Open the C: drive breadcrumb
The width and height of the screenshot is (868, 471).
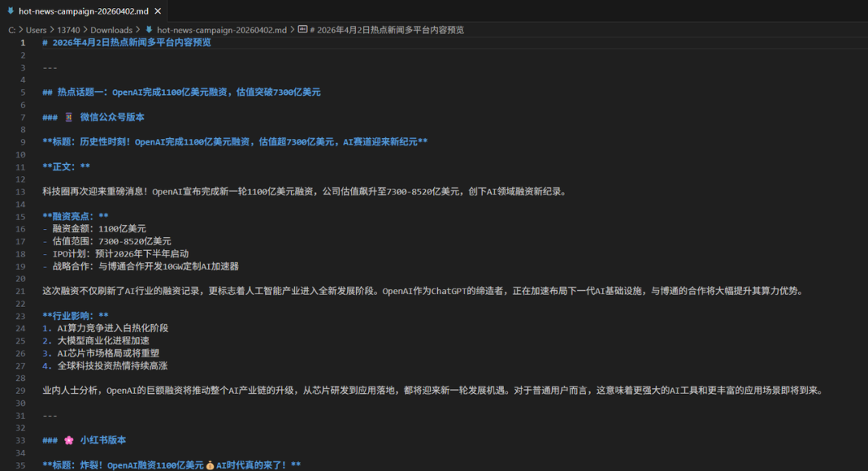click(11, 30)
